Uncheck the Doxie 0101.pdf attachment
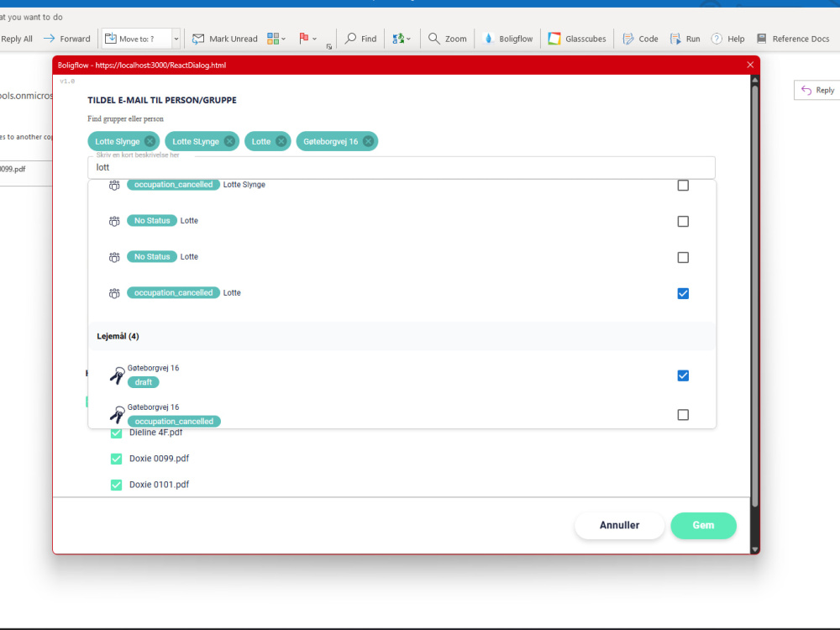Screen dimensions: 840x630 point(116,485)
